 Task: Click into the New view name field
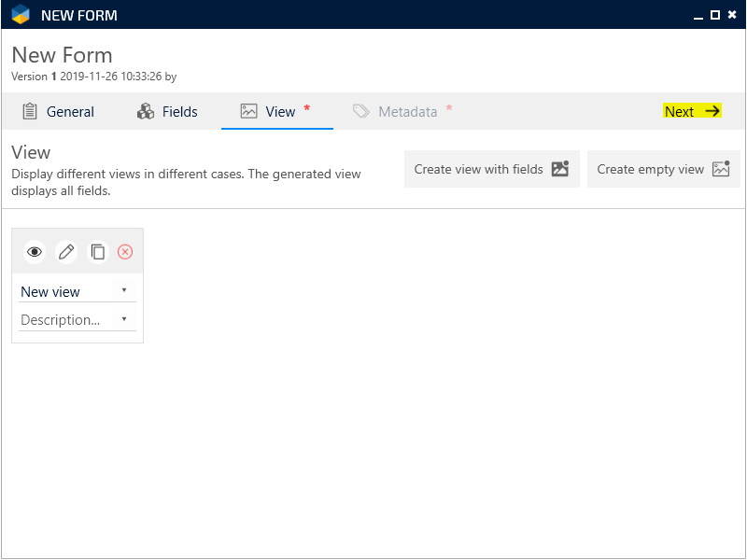tap(67, 292)
